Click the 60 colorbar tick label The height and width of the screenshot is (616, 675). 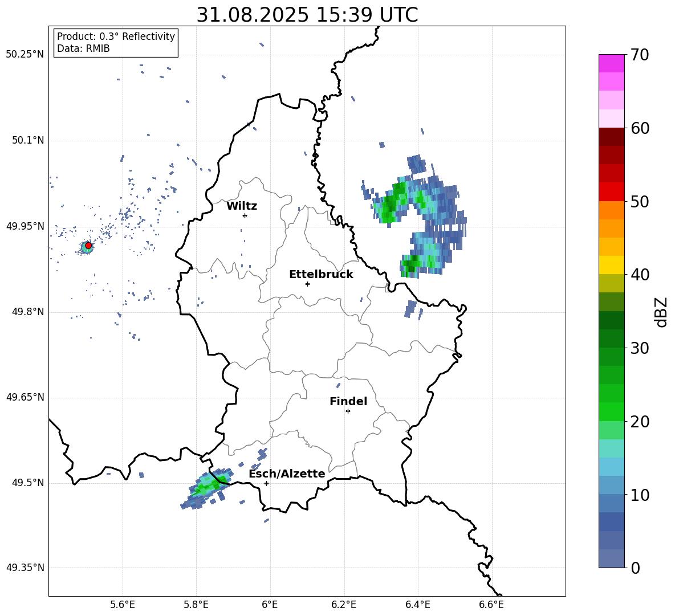pos(640,128)
